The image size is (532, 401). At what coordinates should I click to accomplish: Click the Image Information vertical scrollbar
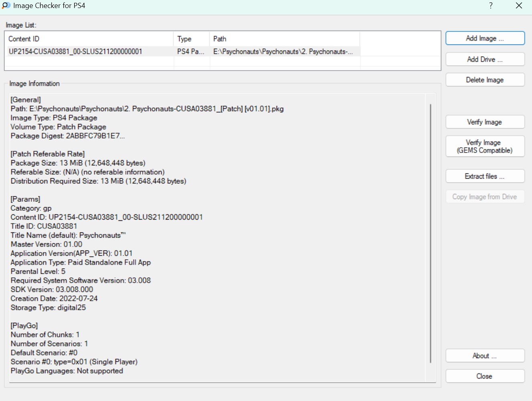click(x=431, y=233)
